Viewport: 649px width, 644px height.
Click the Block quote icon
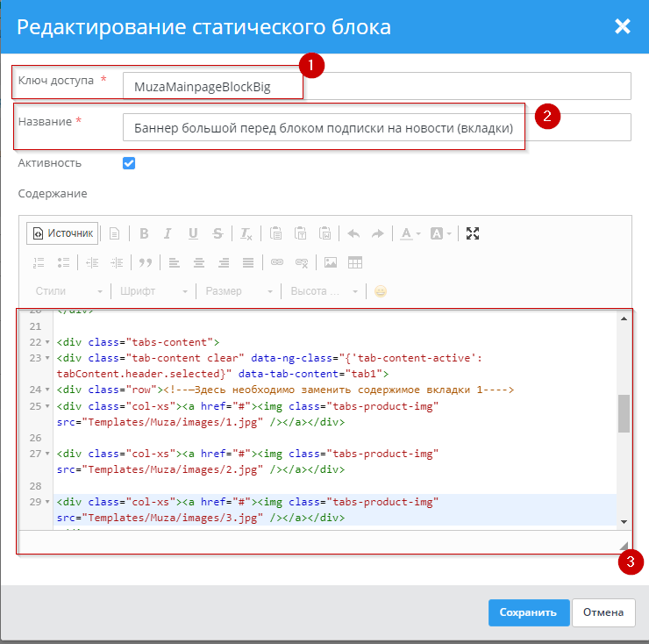click(x=146, y=262)
